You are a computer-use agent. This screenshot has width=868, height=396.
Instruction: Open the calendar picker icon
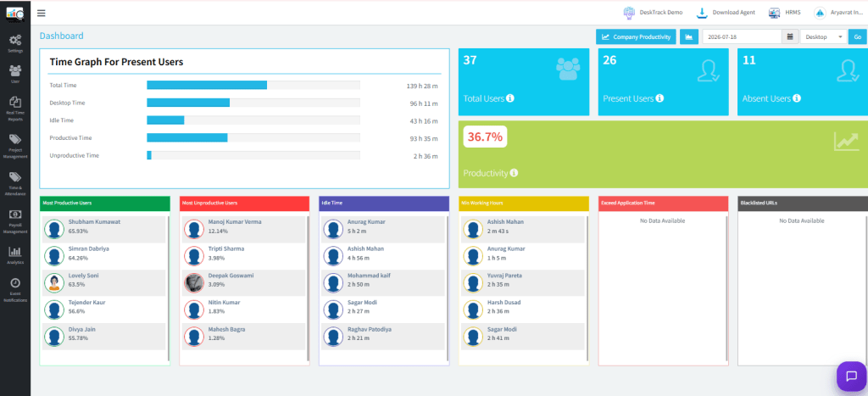[x=789, y=36]
